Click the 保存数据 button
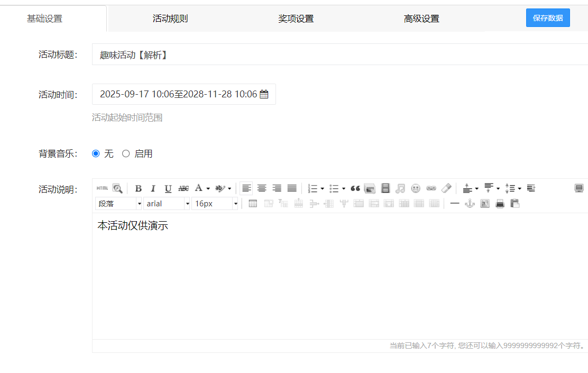Image resolution: width=588 pixels, height=373 pixels. pos(548,17)
